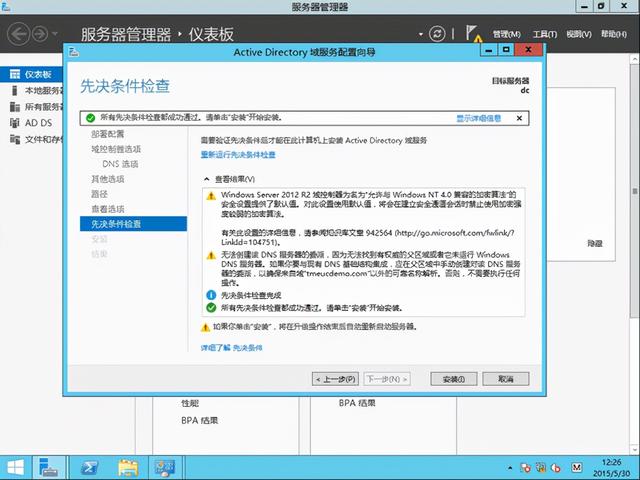Image resolution: width=640 pixels, height=480 pixels.
Task: Click the warning icon for the NT 4.0 message
Action: point(211,196)
